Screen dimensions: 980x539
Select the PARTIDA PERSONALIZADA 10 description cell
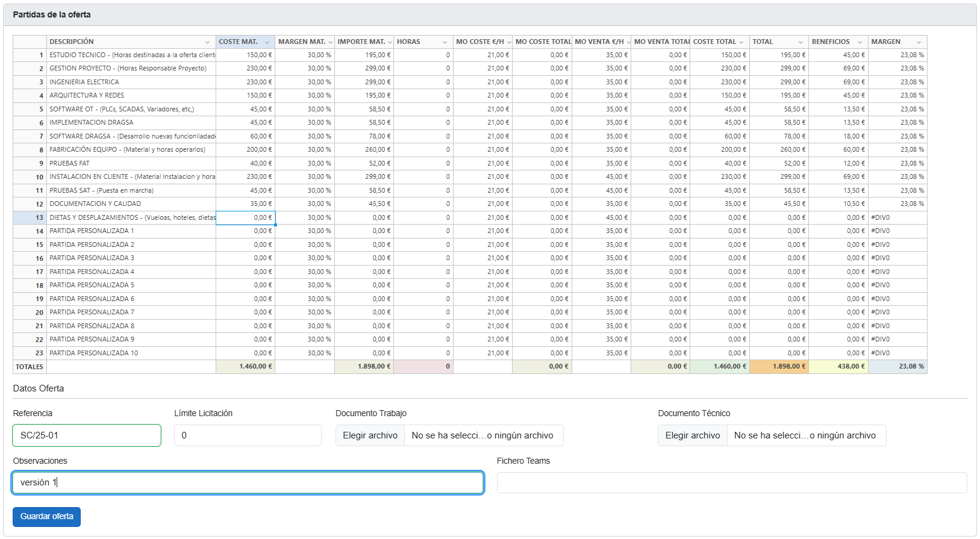click(131, 353)
